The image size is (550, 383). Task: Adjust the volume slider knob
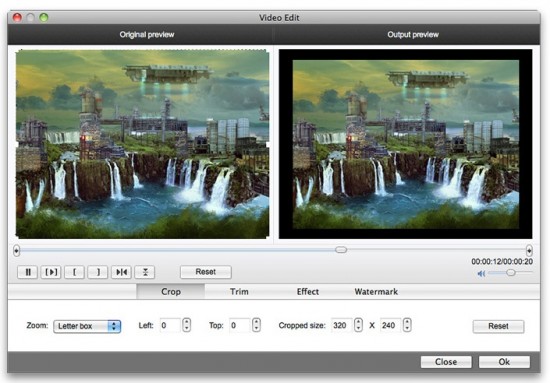(511, 273)
